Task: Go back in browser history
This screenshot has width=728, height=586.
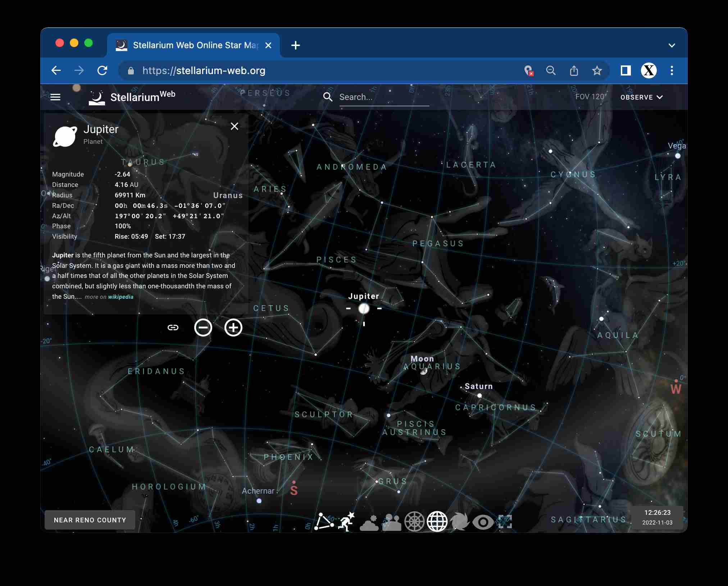Action: (56, 70)
